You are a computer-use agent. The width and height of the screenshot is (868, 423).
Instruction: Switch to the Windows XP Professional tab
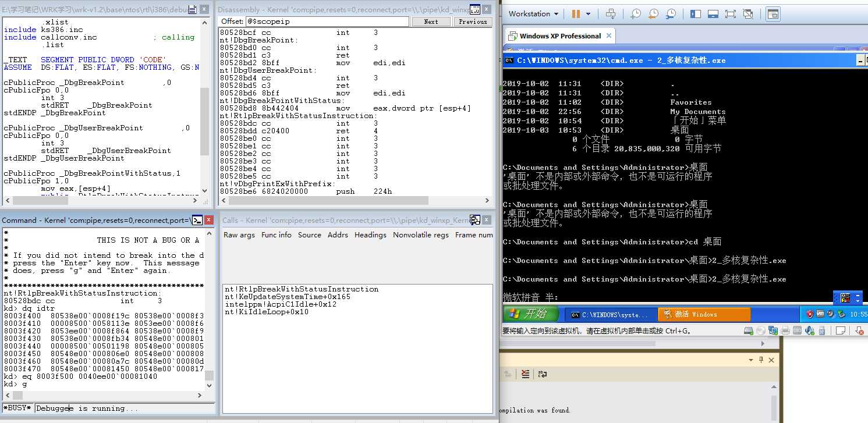[560, 35]
